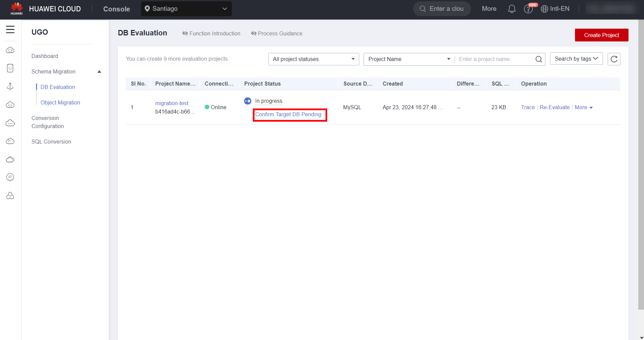The width and height of the screenshot is (644, 340).
Task: Expand the Search by tags dropdown
Action: 576,59
